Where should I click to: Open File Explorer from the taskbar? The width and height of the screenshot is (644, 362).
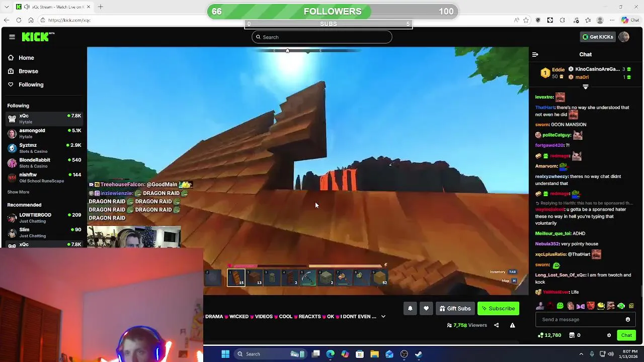(x=374, y=354)
